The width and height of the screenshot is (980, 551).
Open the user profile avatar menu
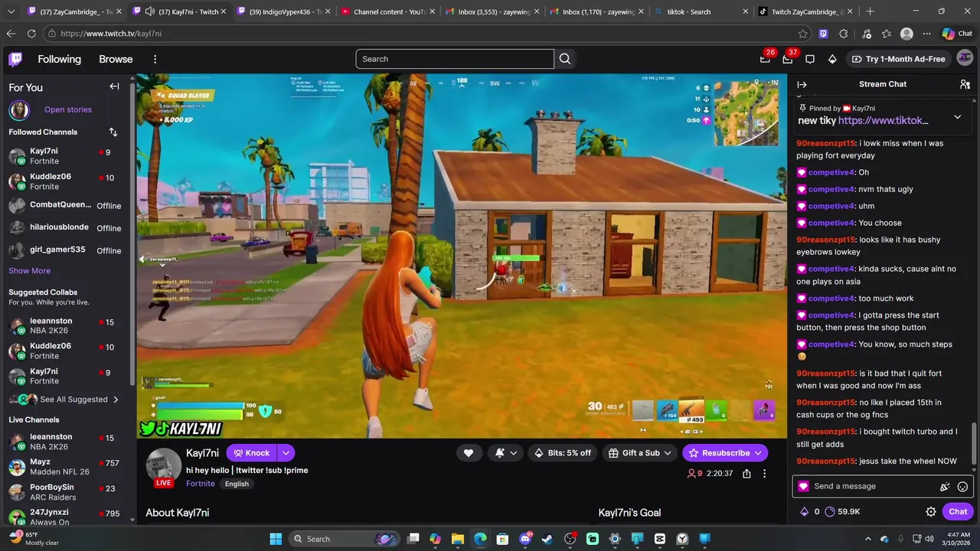point(965,59)
